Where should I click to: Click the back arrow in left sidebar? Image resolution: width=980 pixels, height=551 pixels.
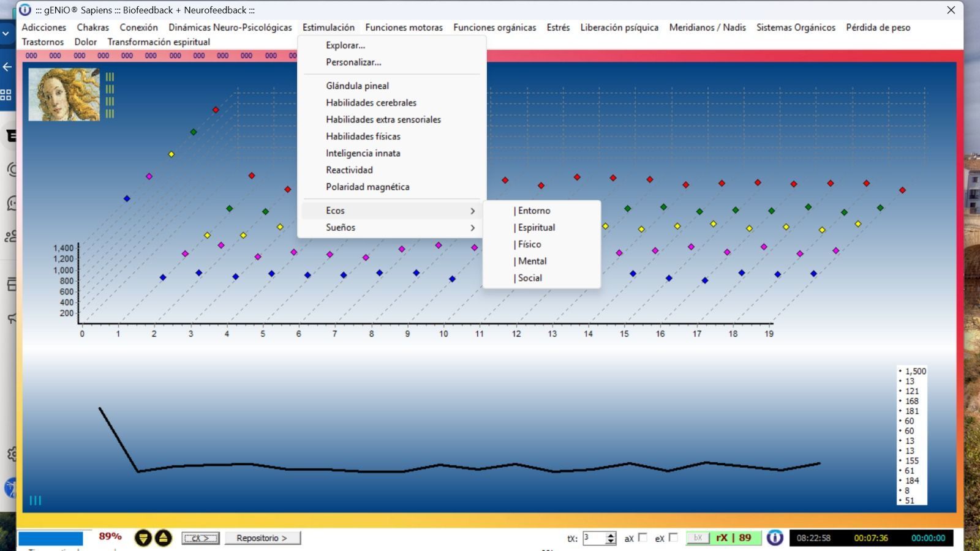pos(7,67)
